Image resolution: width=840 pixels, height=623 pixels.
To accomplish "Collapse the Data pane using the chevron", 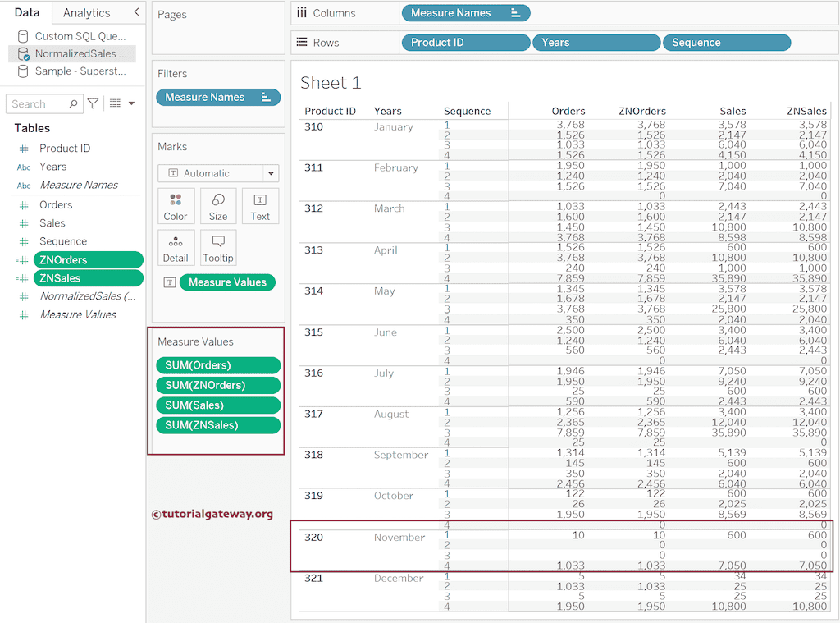I will (136, 12).
